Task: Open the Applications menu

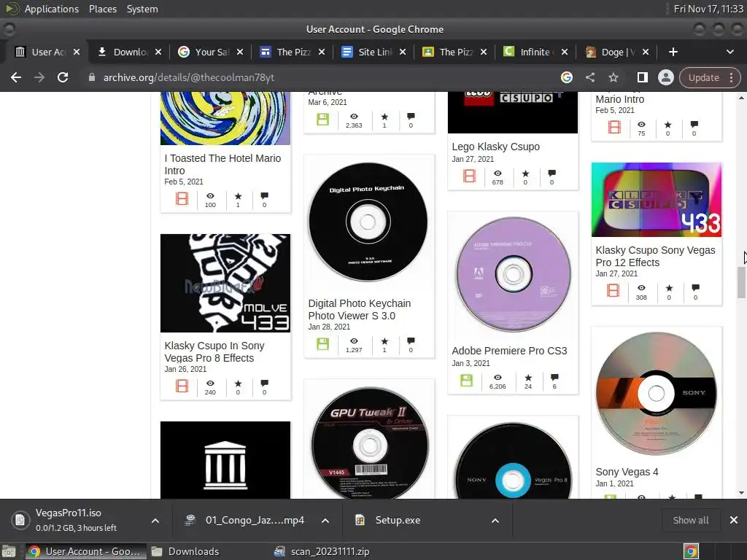Action: click(x=52, y=9)
